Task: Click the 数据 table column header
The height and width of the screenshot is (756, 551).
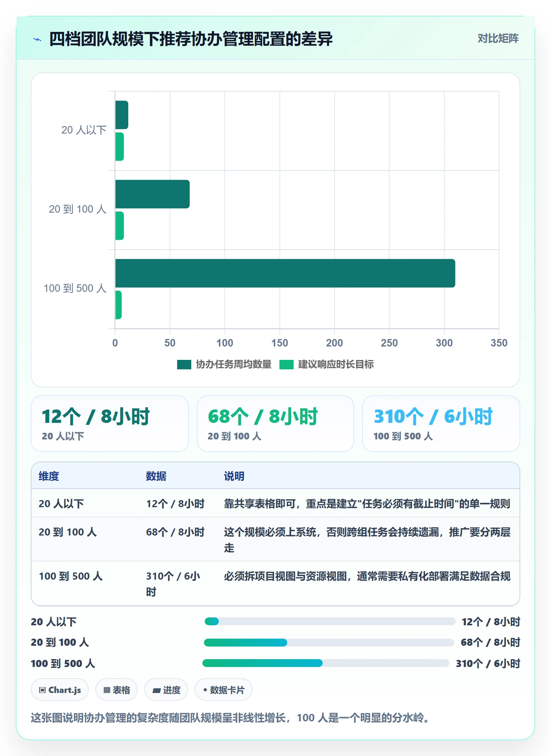Action: pyautogui.click(x=156, y=476)
